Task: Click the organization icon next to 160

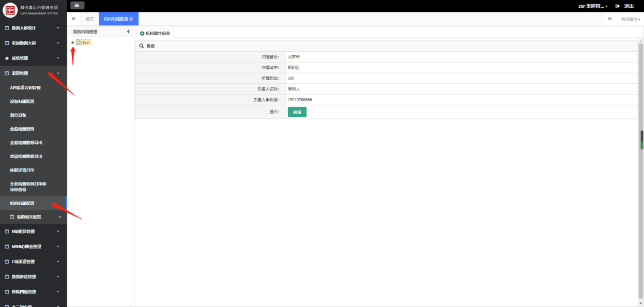Action: (x=79, y=42)
